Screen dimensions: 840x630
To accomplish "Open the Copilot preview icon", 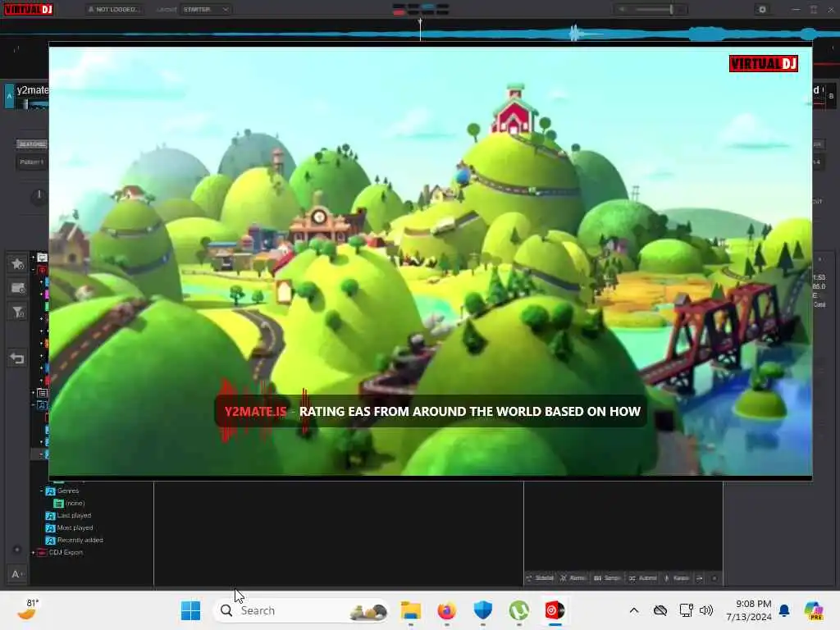I will pyautogui.click(x=815, y=610).
